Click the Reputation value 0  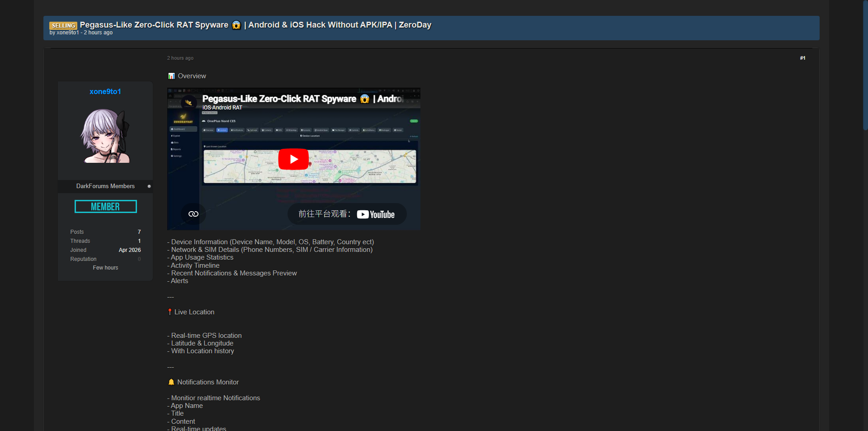(x=139, y=259)
